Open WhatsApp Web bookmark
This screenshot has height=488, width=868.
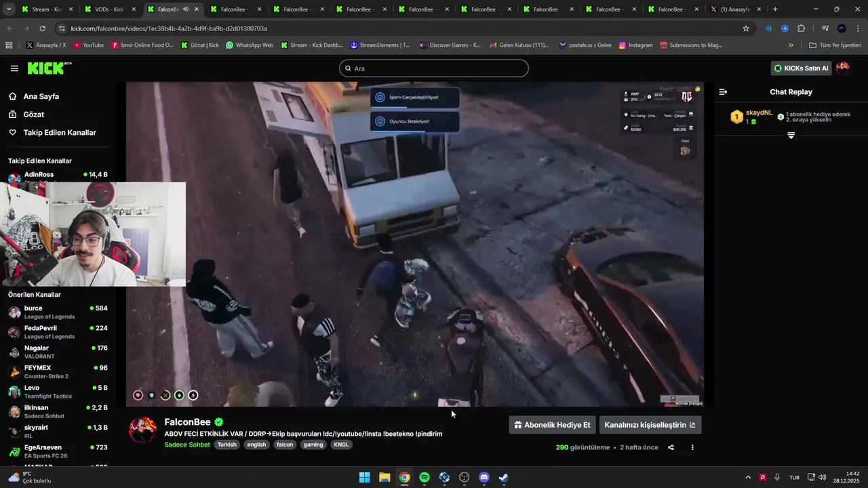(x=250, y=45)
